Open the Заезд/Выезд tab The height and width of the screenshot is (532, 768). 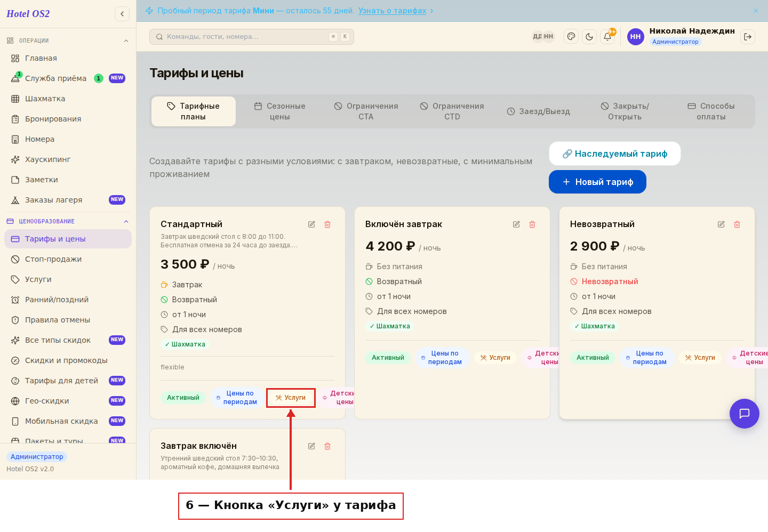click(x=539, y=111)
